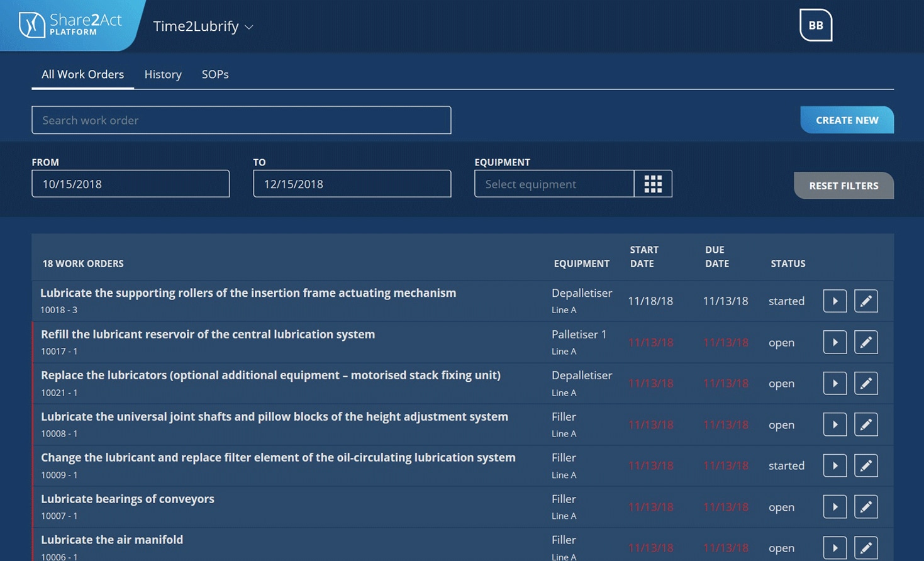Expand the Time2Lubrify app dropdown

(203, 26)
